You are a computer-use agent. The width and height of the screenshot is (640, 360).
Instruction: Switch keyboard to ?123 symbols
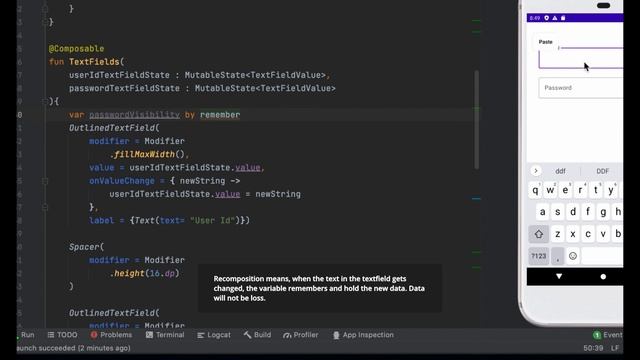point(539,256)
